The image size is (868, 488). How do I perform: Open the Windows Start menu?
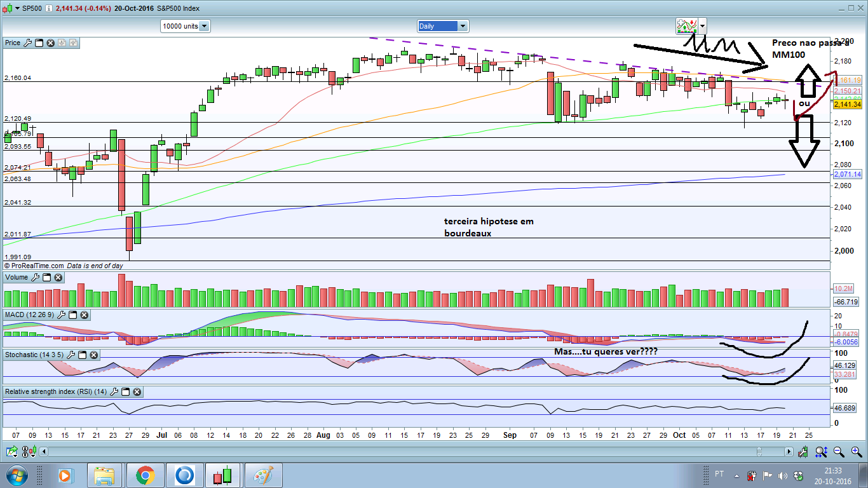point(16,475)
